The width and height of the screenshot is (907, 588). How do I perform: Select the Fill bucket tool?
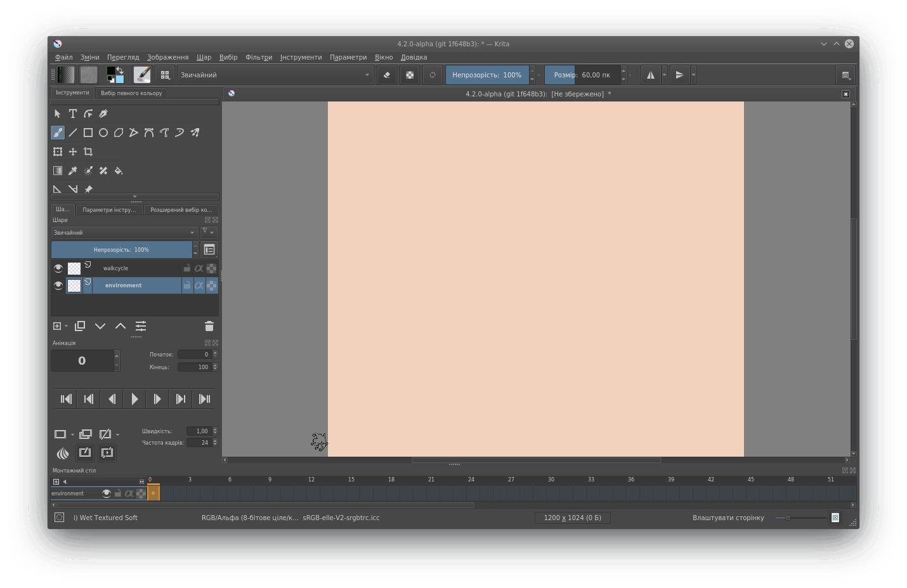click(119, 171)
